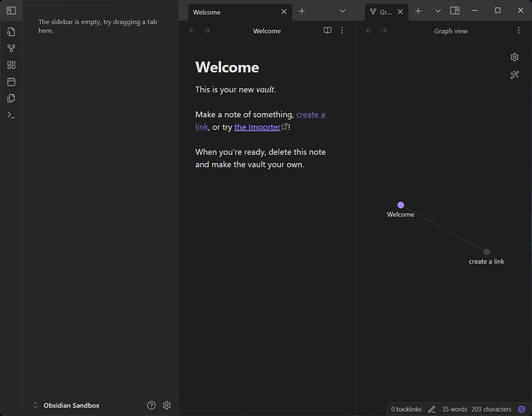Screen dimensions: 532x416
Task: Click the Welcome heading in the note
Action: click(x=227, y=67)
